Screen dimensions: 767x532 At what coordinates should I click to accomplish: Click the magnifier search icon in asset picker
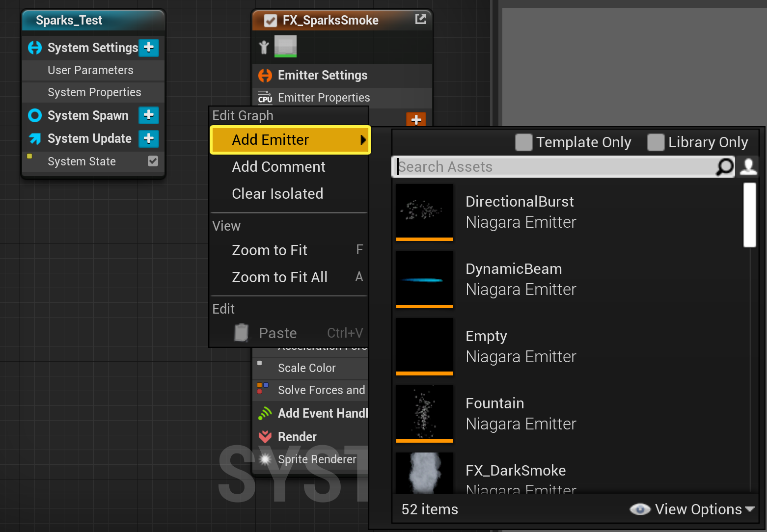tap(725, 167)
